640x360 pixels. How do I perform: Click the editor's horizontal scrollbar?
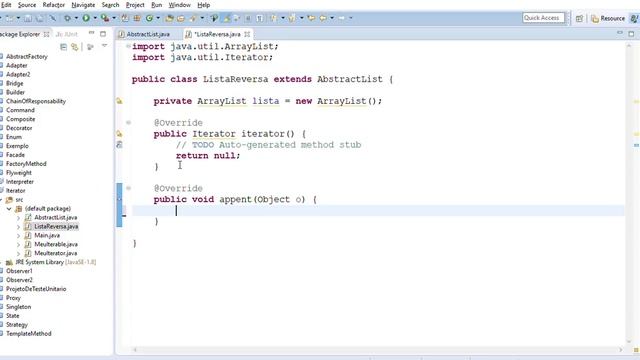point(378,350)
